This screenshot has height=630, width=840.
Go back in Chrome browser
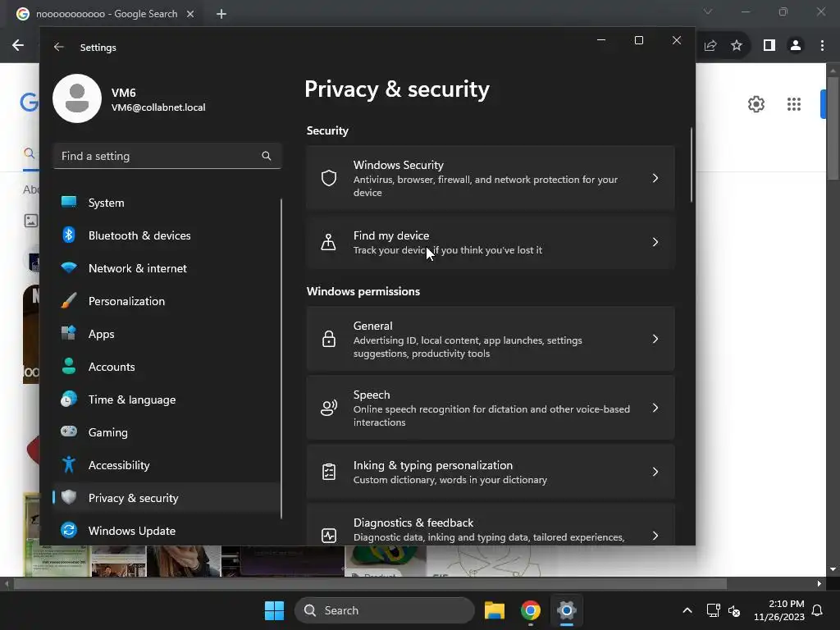[18, 46]
